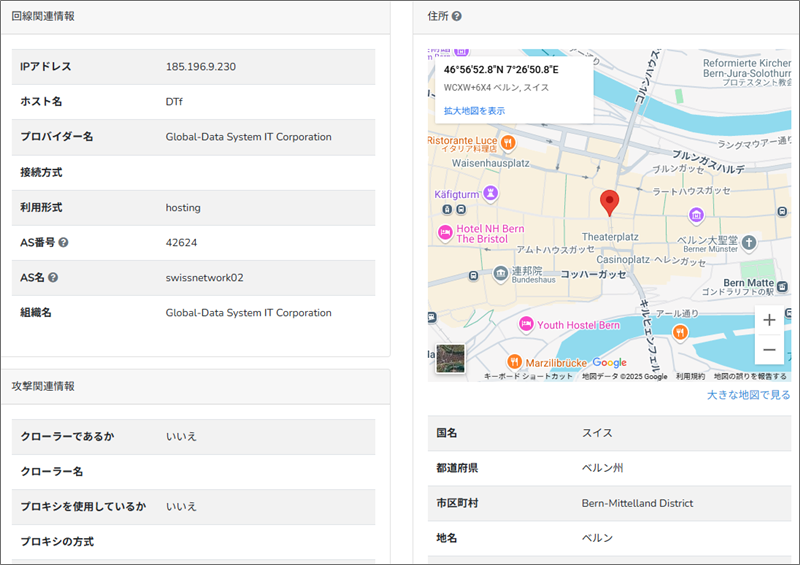Click the 接続方式 row label

pos(41,173)
